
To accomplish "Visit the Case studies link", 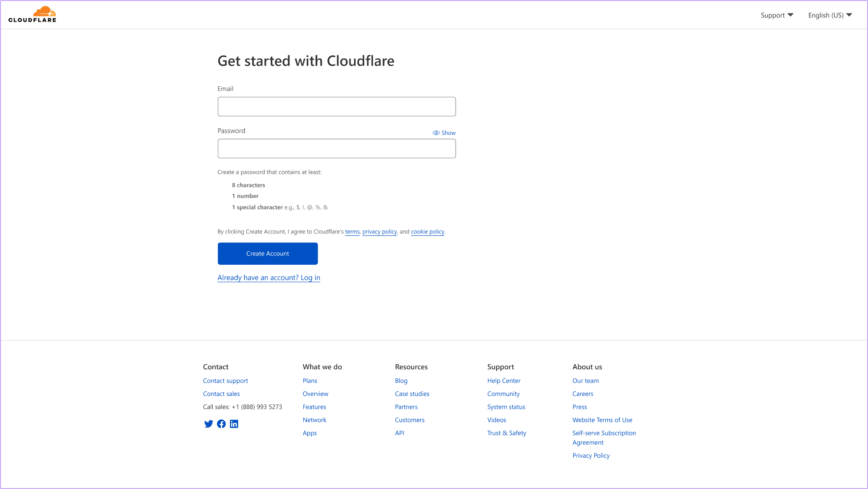I will point(412,394).
